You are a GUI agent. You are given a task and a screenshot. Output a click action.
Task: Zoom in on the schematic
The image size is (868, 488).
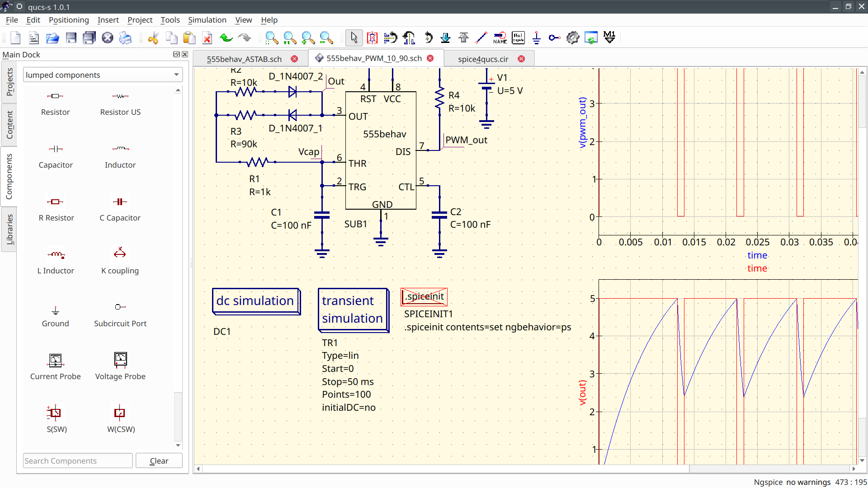pos(308,38)
